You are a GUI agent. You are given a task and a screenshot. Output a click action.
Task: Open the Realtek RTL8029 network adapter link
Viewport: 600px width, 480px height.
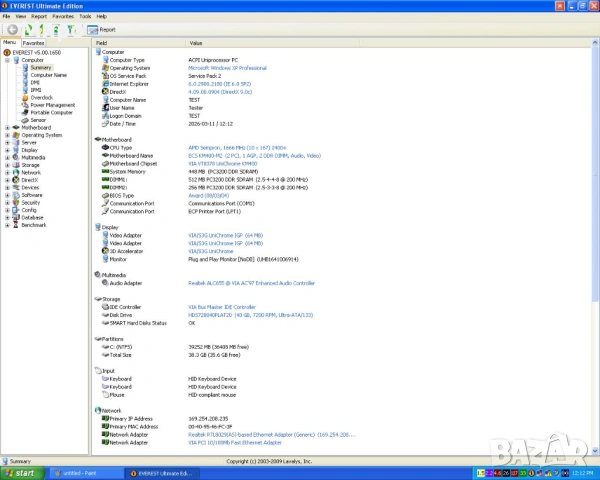[x=272, y=435]
